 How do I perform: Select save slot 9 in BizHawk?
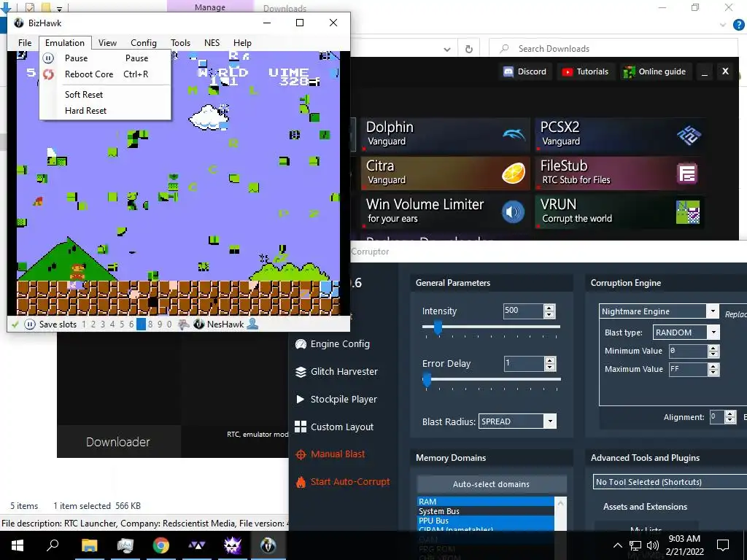pyautogui.click(x=160, y=324)
